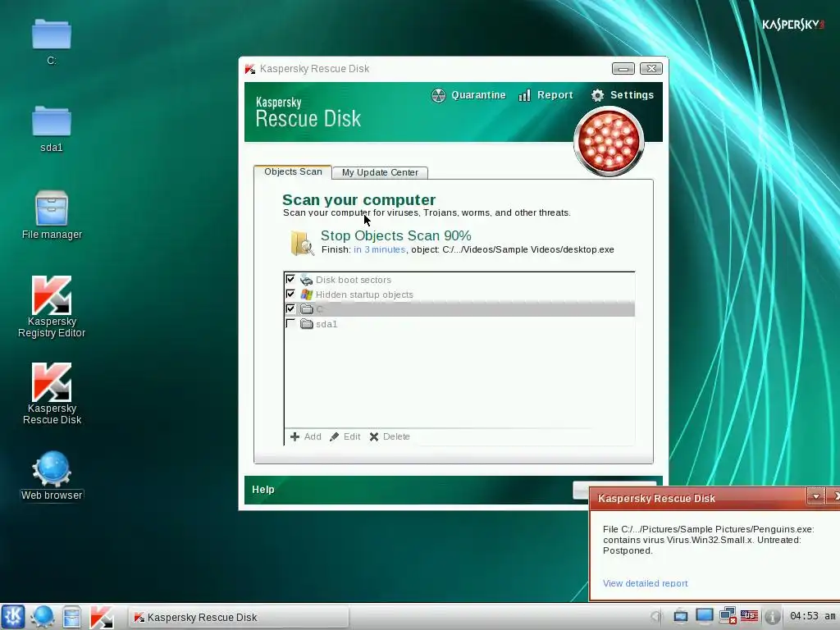Click Add scan object button

[x=306, y=436]
